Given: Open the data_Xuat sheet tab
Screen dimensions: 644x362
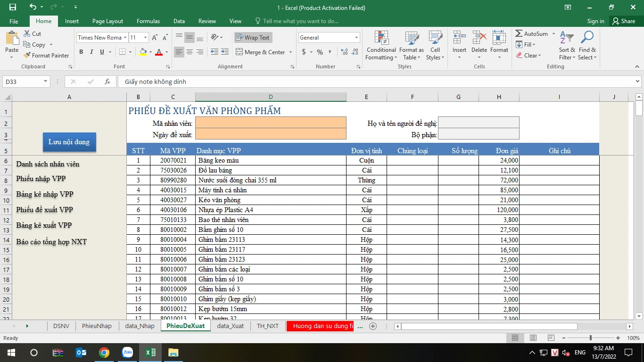Looking at the screenshot, I should 230,326.
